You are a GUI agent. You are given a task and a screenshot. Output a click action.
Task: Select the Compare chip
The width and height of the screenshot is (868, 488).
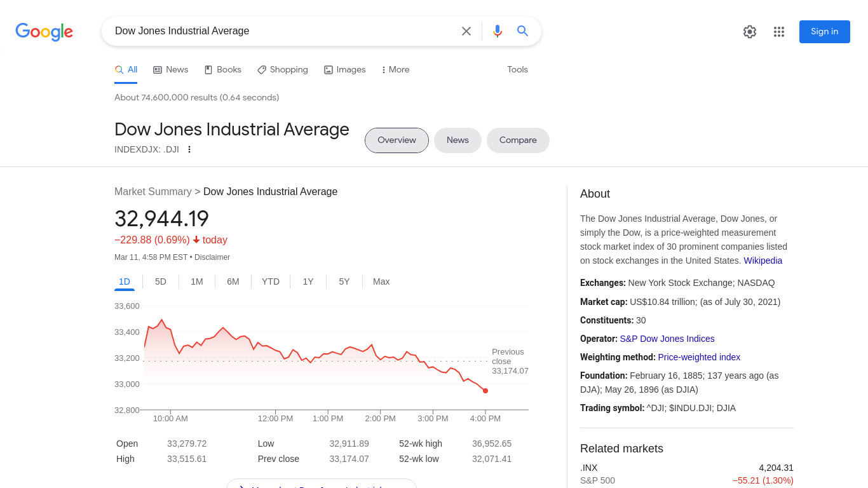tap(518, 140)
